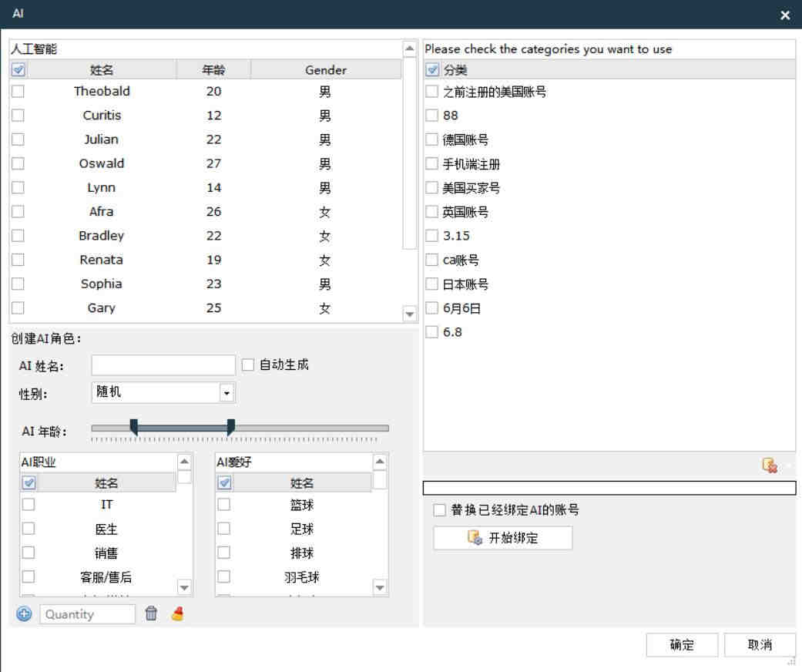This screenshot has height=672, width=802.
Task: Click the 开始绑定 button
Action: (x=502, y=538)
